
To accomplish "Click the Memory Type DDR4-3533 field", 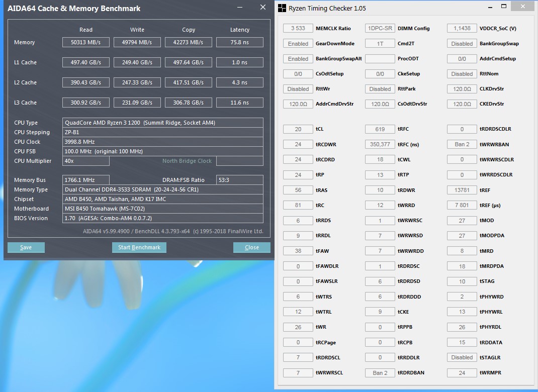I will (163, 189).
